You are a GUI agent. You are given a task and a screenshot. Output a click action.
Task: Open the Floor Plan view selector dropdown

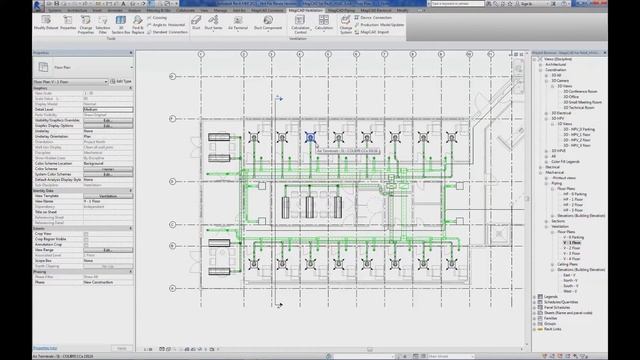[x=71, y=82]
